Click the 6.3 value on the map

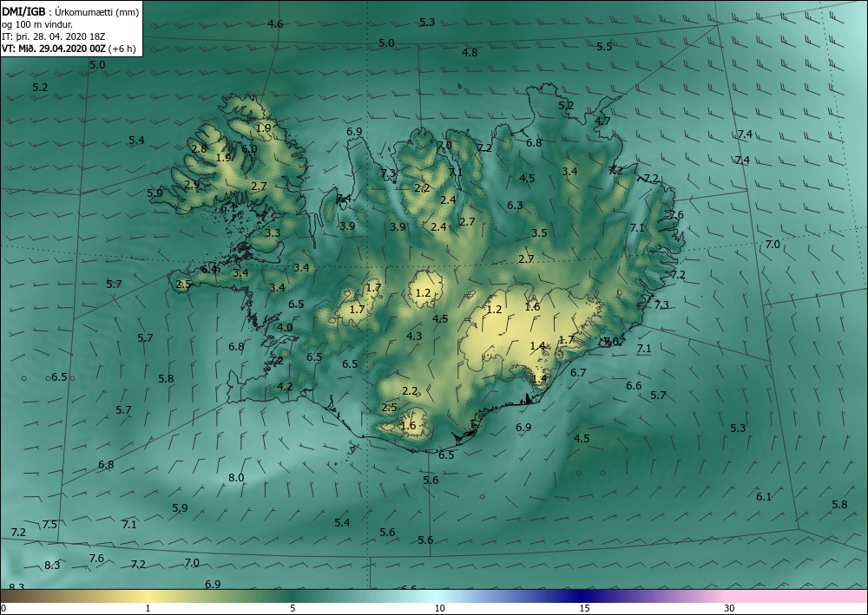click(x=515, y=206)
